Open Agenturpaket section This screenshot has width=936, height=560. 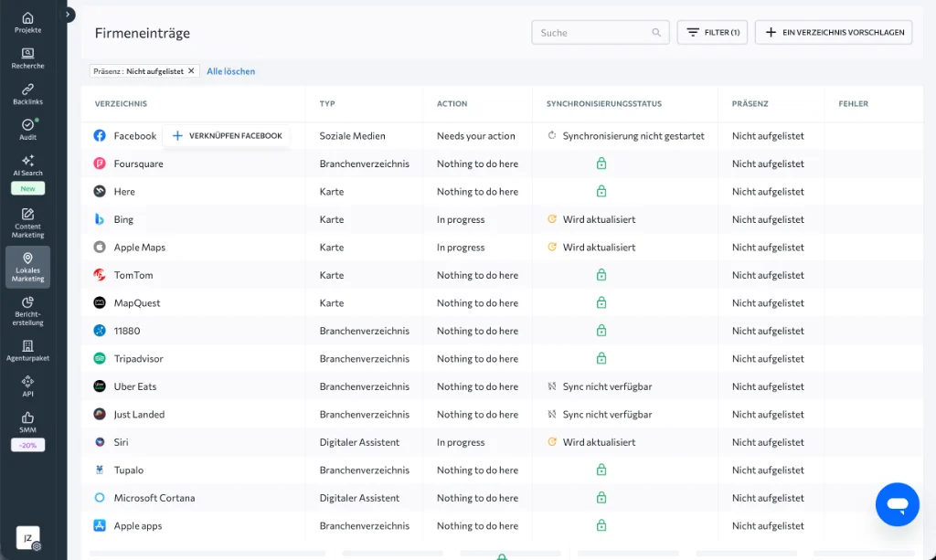pyautogui.click(x=27, y=351)
